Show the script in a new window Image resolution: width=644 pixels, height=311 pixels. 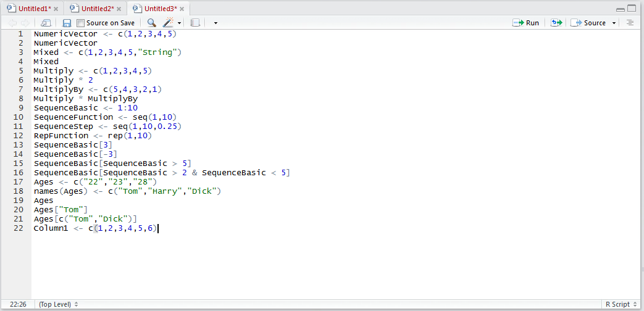point(46,23)
